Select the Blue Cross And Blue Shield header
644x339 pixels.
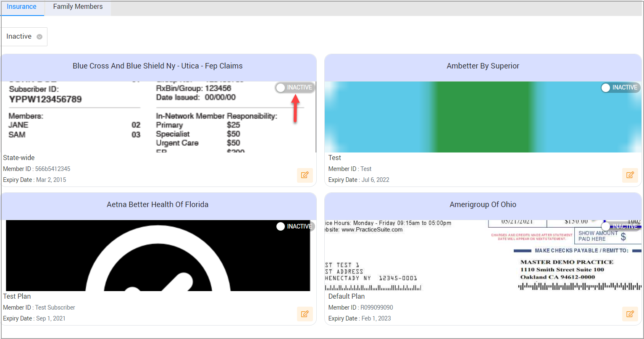pyautogui.click(x=158, y=66)
